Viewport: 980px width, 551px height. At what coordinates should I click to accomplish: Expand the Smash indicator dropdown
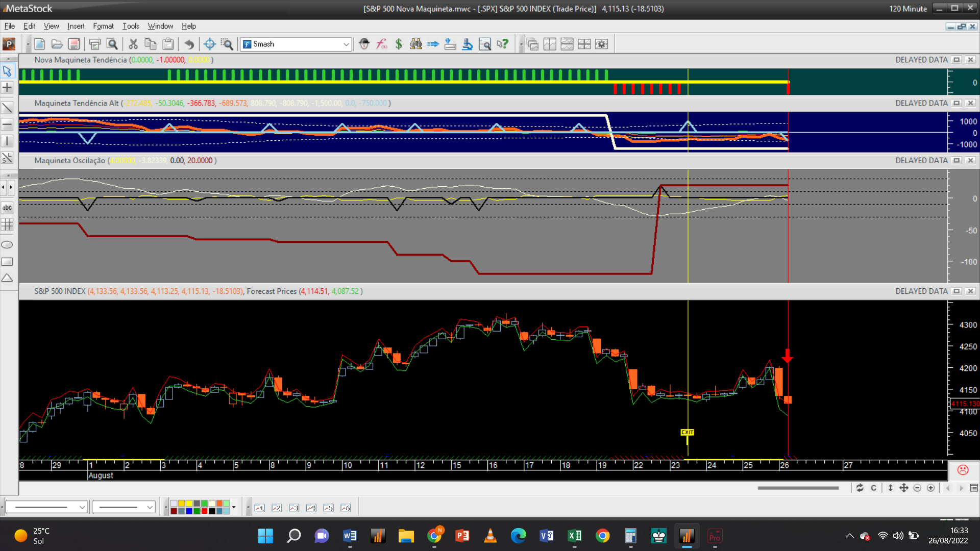(x=346, y=44)
